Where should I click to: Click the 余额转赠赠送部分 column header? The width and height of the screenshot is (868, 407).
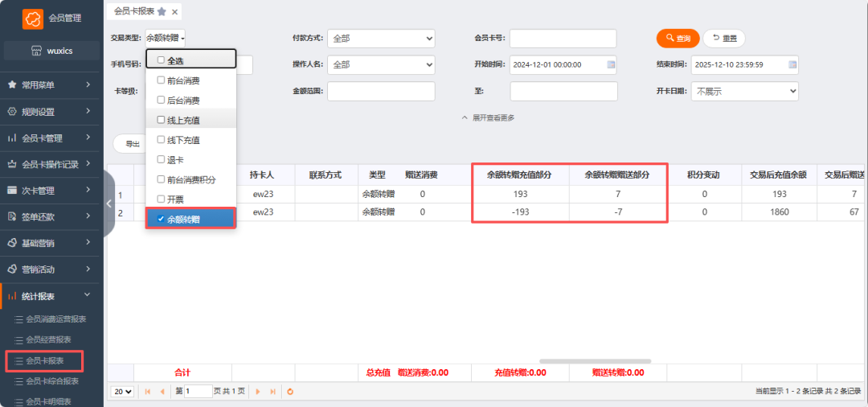[616, 175]
